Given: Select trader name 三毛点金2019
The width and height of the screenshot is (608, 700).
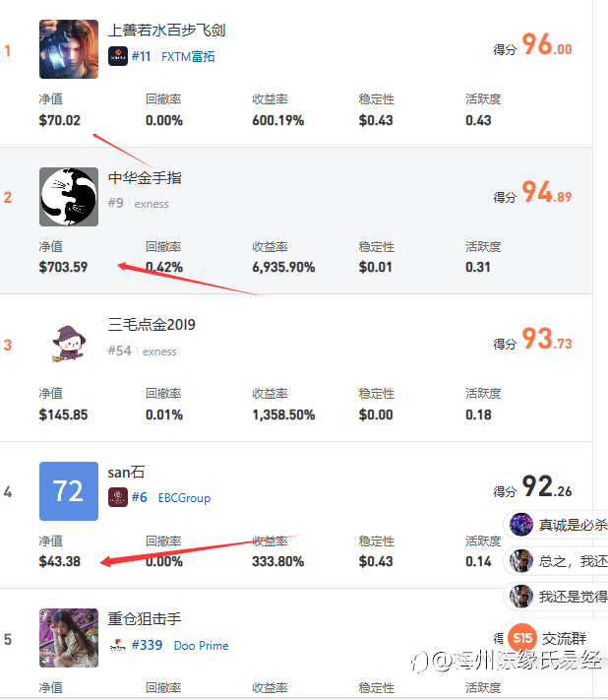Looking at the screenshot, I should click(152, 325).
